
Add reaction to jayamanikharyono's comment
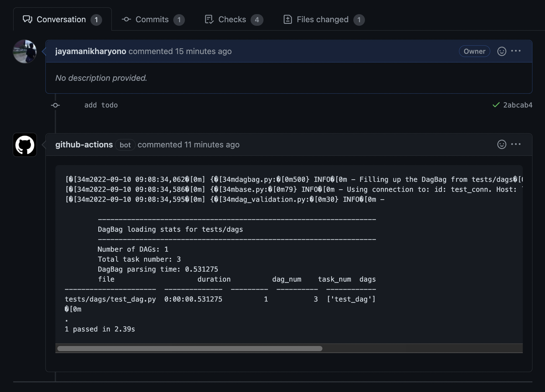(x=502, y=51)
